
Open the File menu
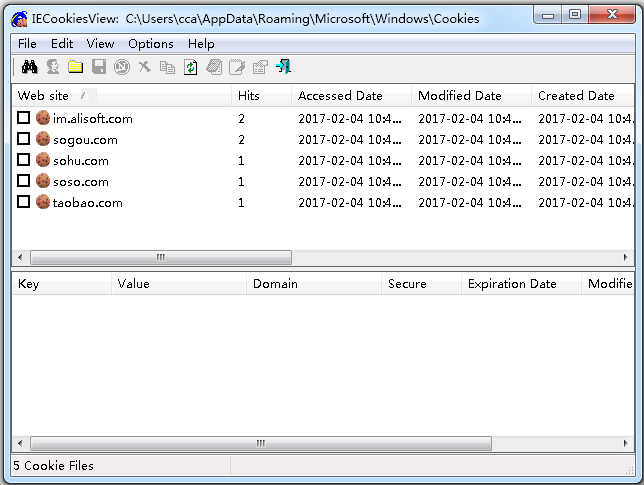click(x=27, y=44)
